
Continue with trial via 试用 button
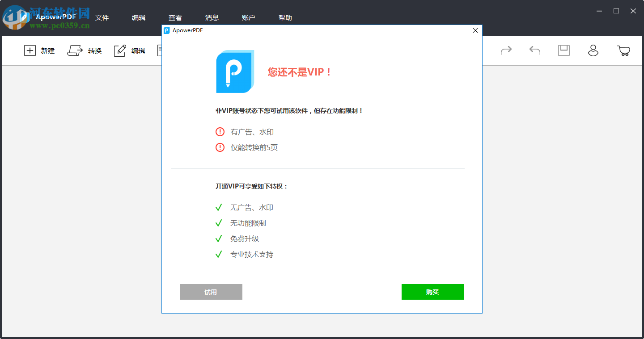(x=211, y=292)
